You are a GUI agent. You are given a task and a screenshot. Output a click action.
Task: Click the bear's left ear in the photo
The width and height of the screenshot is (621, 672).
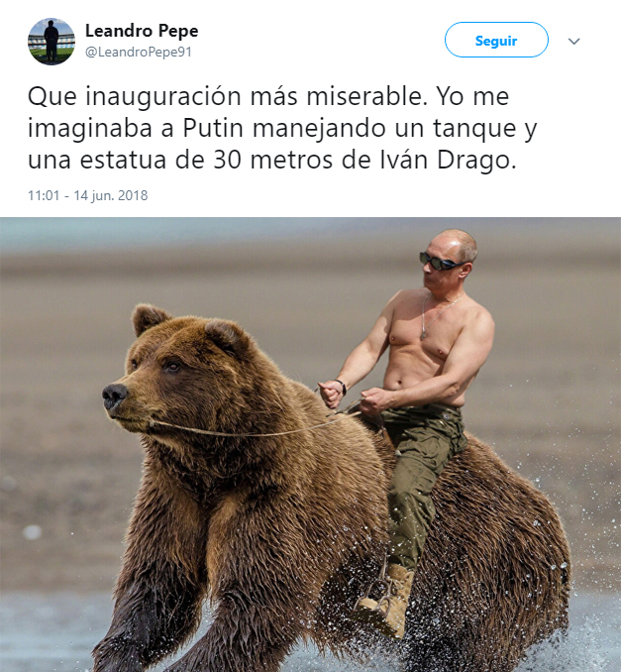148,318
